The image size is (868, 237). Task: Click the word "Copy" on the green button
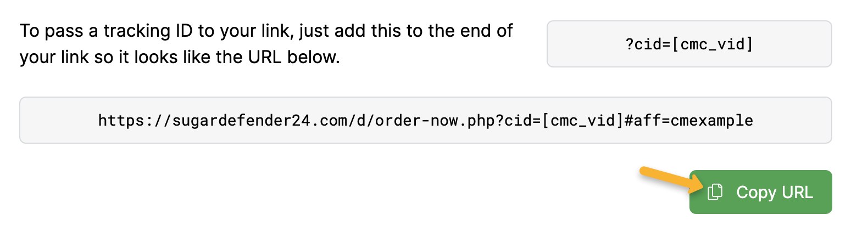tap(756, 193)
